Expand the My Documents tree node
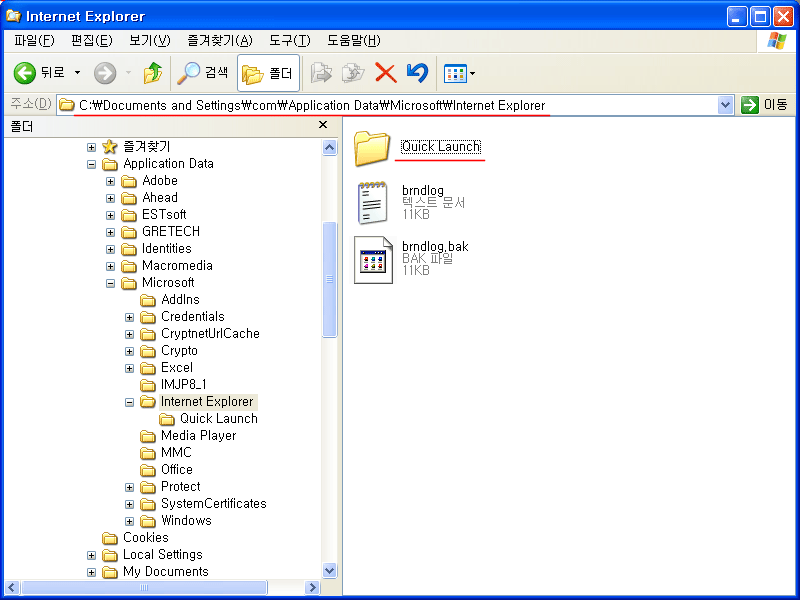This screenshot has height=600, width=800. pos(91,572)
